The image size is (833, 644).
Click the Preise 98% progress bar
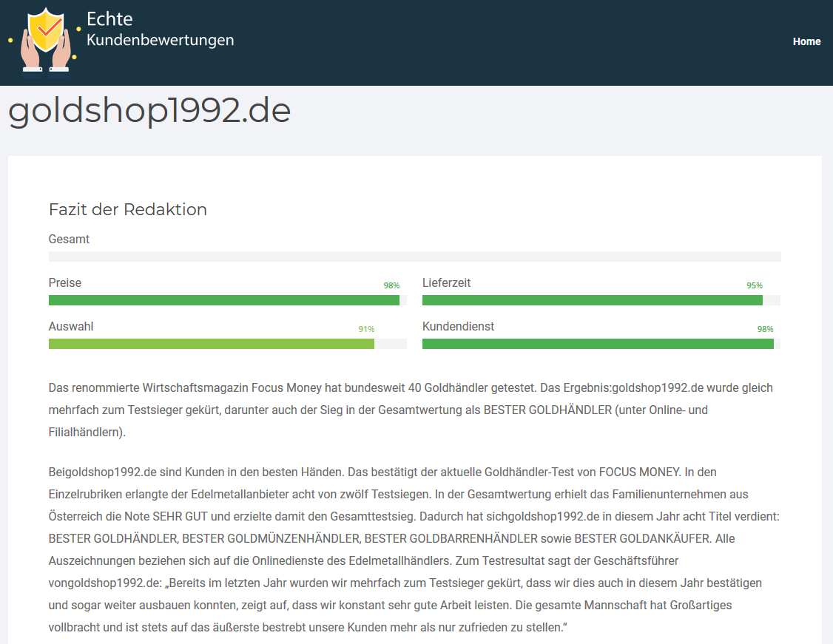click(227, 300)
